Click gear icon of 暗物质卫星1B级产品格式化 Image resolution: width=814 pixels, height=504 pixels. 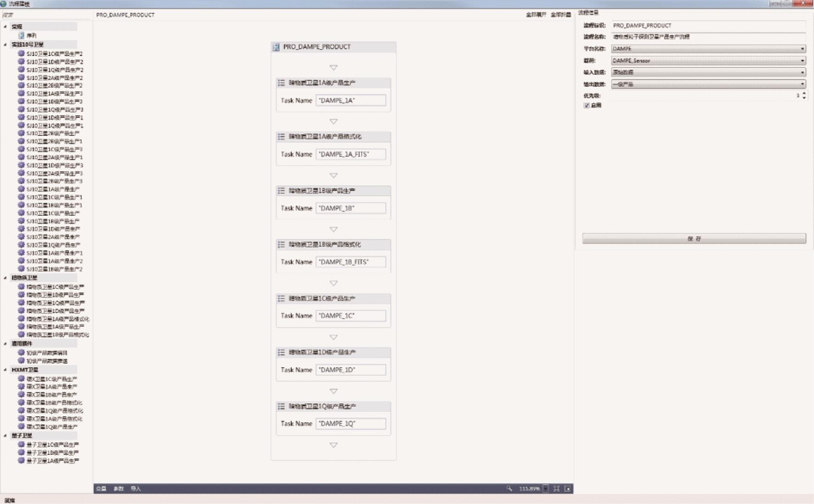point(21,335)
